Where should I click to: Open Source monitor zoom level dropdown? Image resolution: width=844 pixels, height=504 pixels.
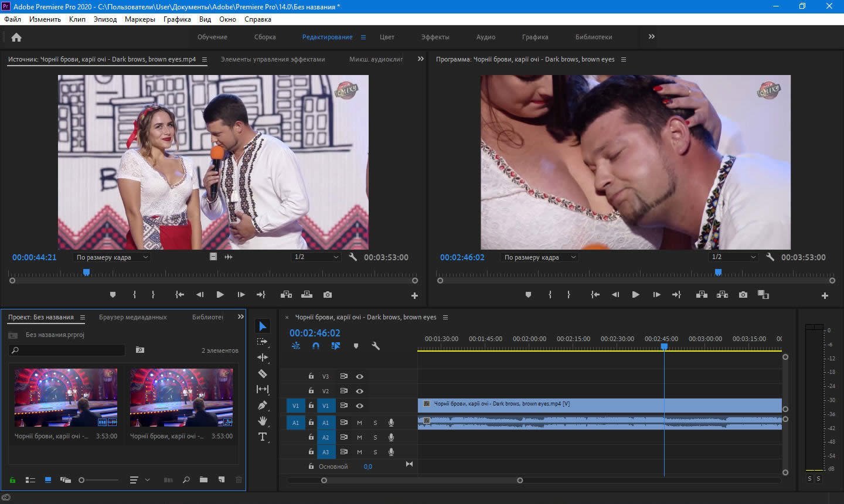coord(113,257)
